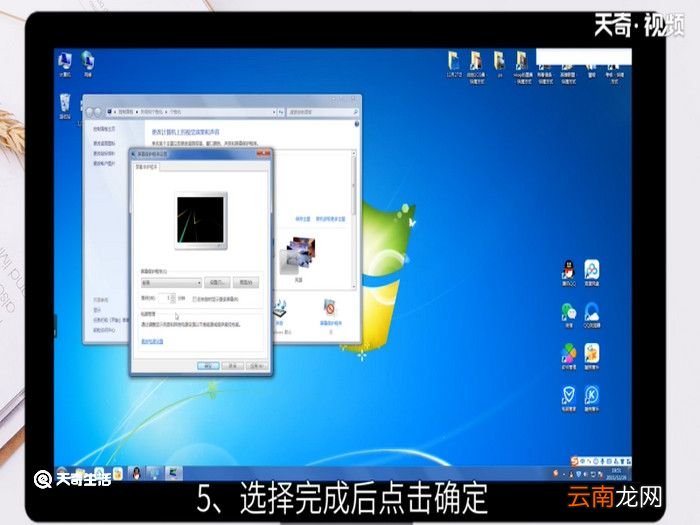Select the blue shield desktop shortcut
Screen dimensions: 700x525
[568, 398]
